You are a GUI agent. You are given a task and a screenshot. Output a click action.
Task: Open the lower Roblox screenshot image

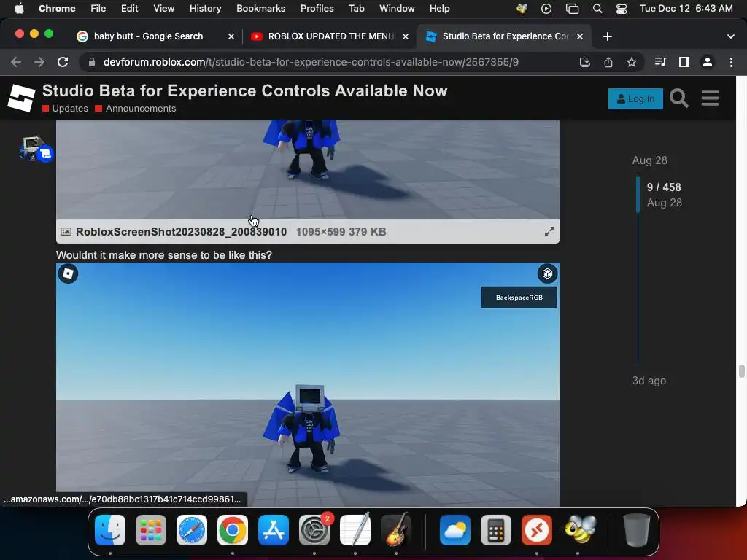(x=308, y=384)
